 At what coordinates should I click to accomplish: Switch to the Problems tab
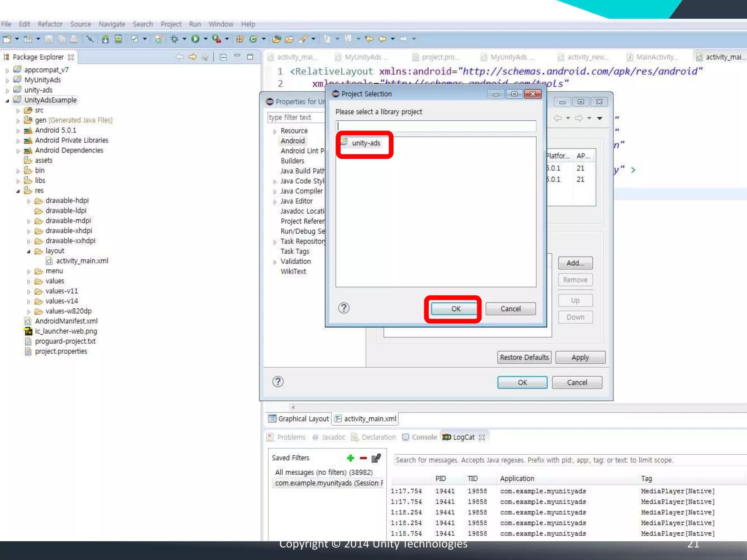(286, 437)
